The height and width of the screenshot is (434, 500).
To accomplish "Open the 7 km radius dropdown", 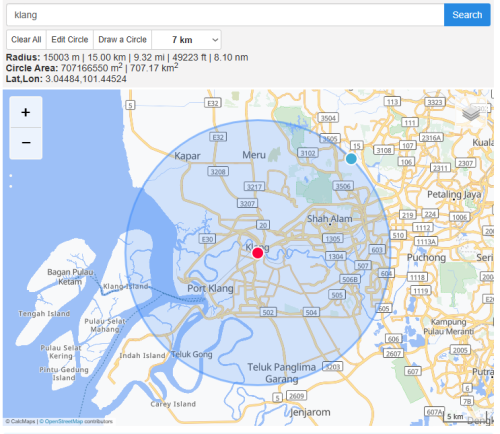I will [186, 40].
